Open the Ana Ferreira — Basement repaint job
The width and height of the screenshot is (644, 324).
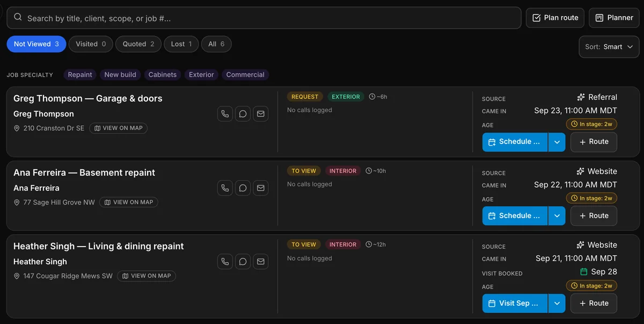point(84,172)
